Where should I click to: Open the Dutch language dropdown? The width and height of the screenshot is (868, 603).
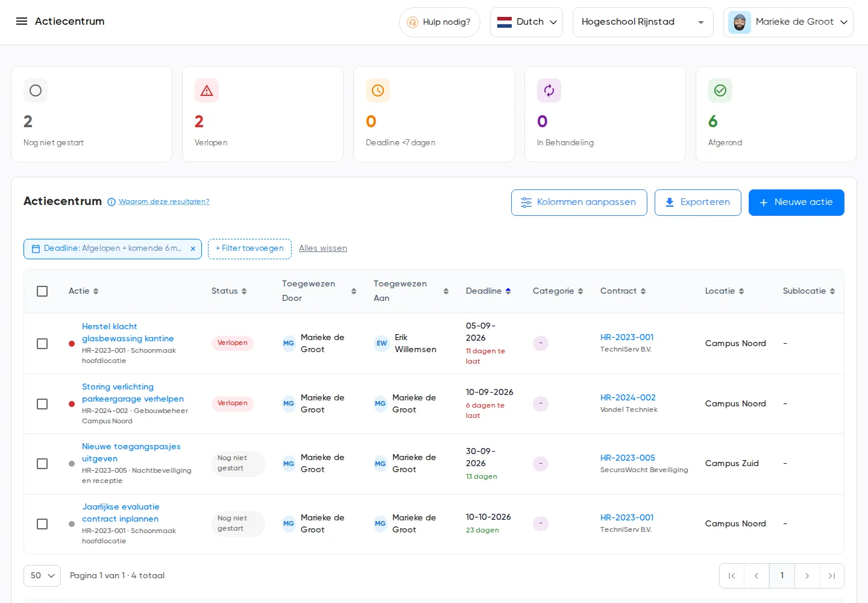(526, 22)
